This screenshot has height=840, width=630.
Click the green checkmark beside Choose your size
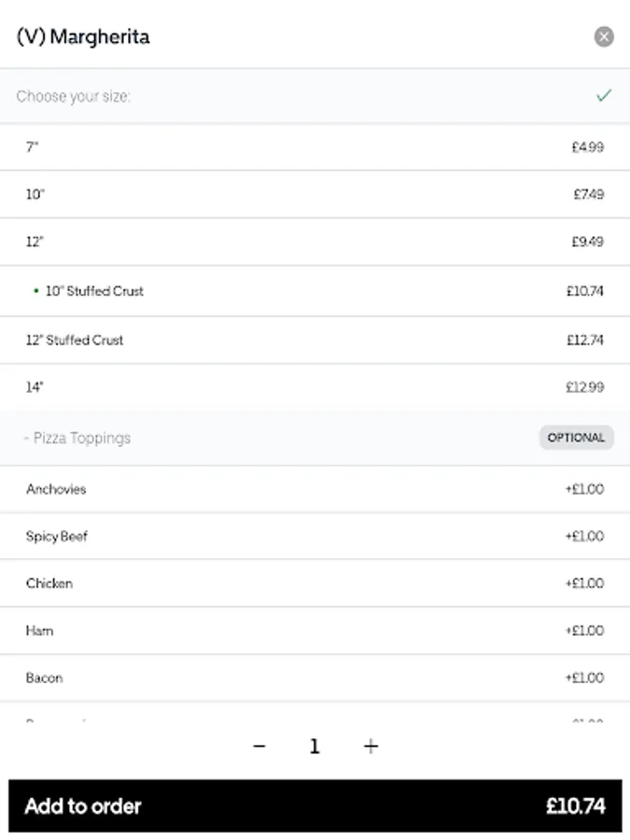pos(604,95)
